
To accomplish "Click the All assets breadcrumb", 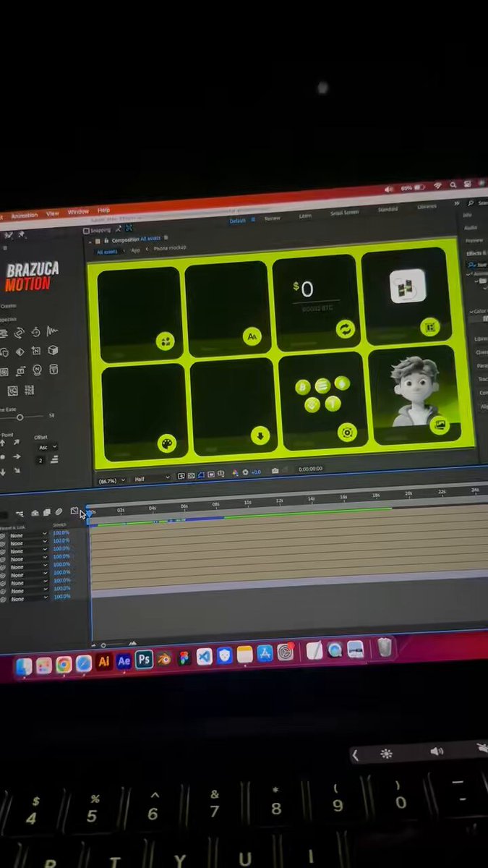I will point(107,252).
